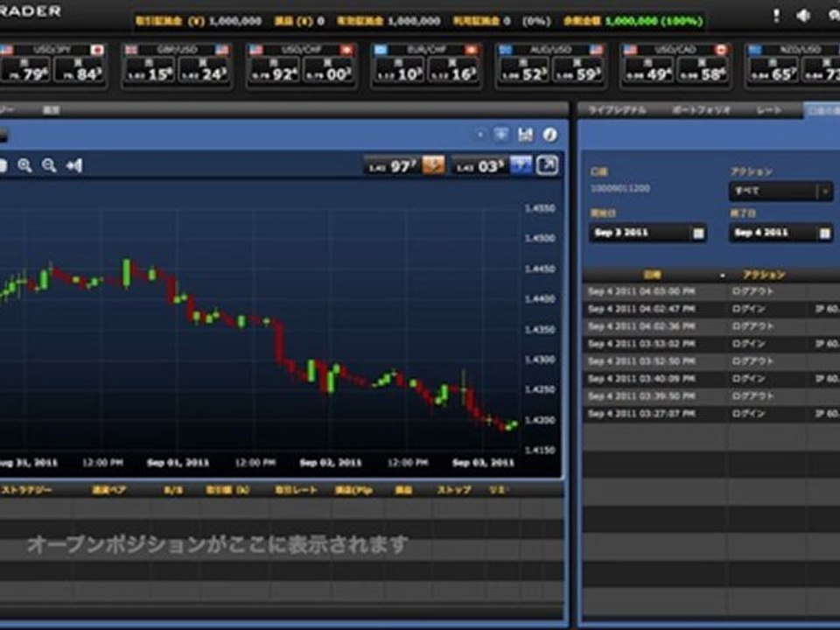
Task: Open the start date calendar icon
Action: click(698, 233)
